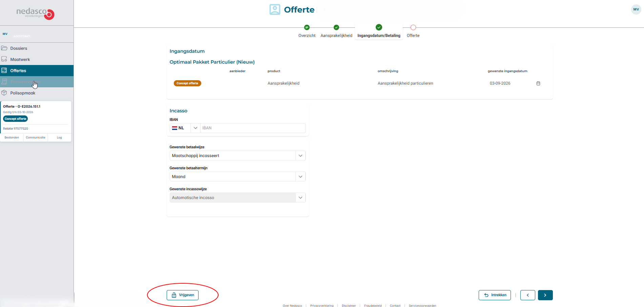Click the orange Concept offerte badge

(x=187, y=83)
